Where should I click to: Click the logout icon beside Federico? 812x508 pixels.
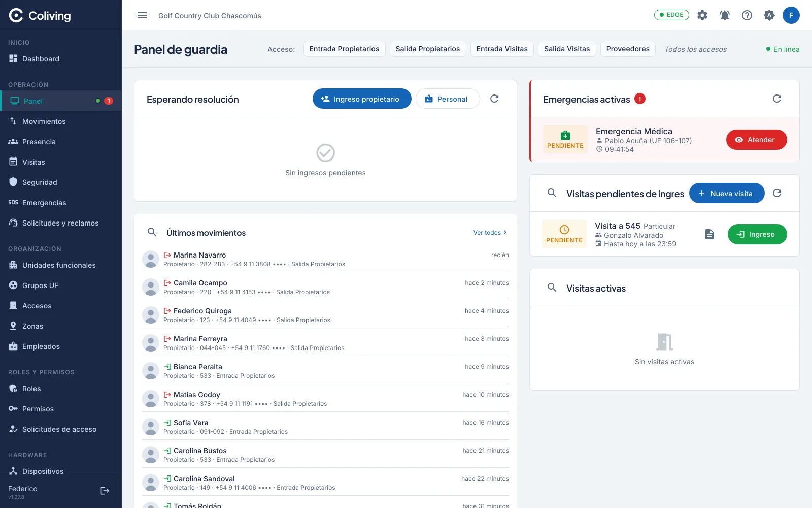point(105,491)
